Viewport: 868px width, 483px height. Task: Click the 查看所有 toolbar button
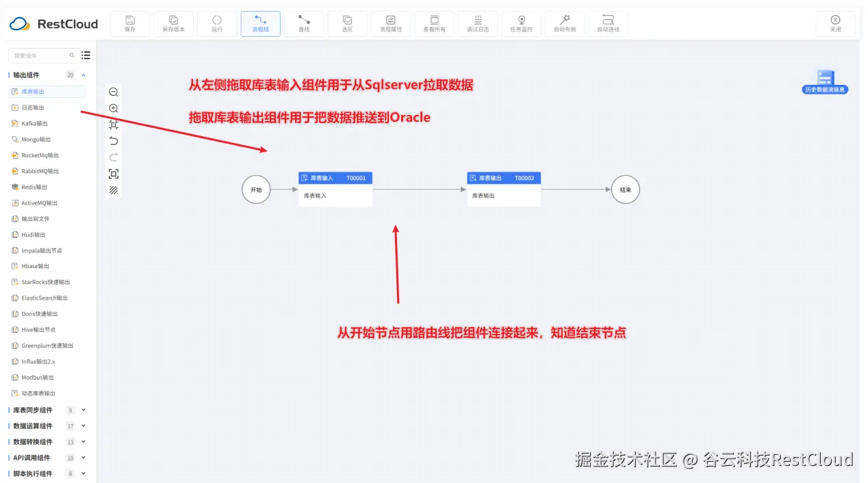(x=434, y=24)
